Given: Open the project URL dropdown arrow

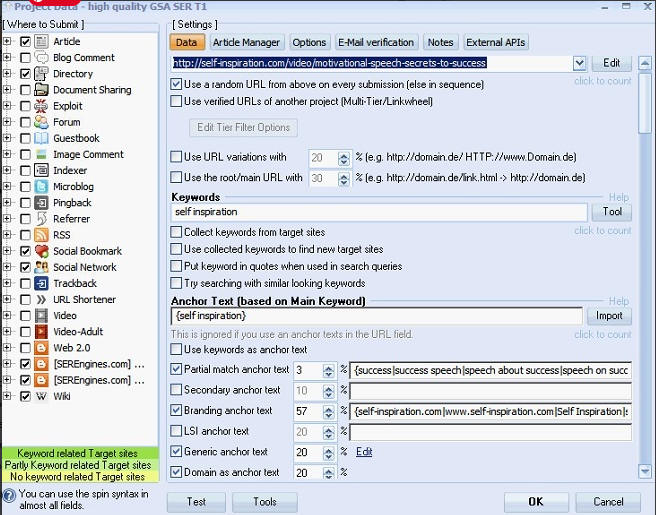Looking at the screenshot, I should (x=580, y=63).
